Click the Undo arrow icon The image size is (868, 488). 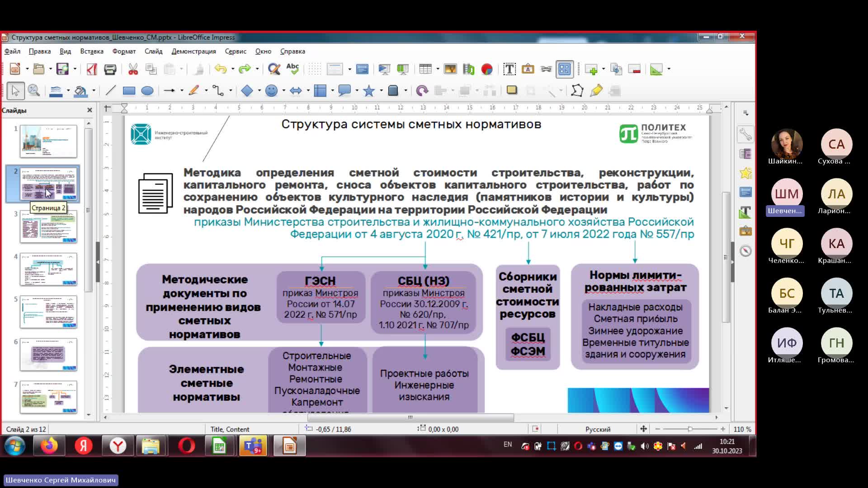220,69
